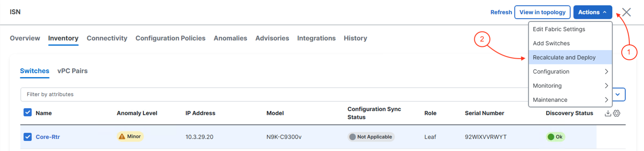Click the Model column header
Screen dimensions: 644x151
click(x=275, y=113)
